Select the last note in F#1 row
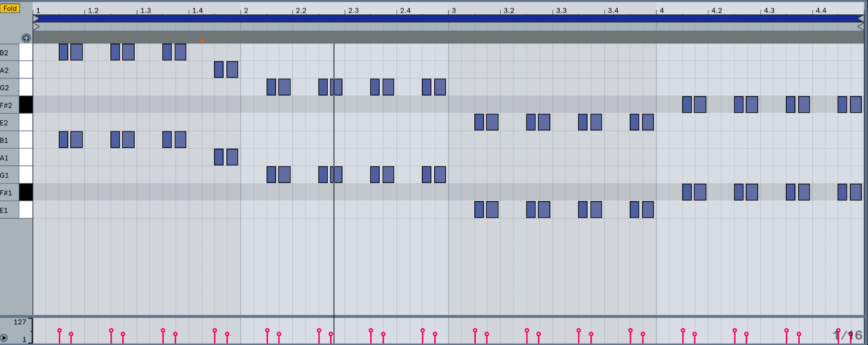The height and width of the screenshot is (345, 868). [856, 192]
